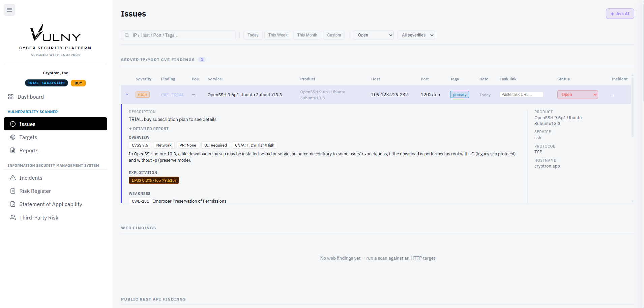Choose the Custom date filter
Viewport: 644px width, 308px height.
pos(334,35)
